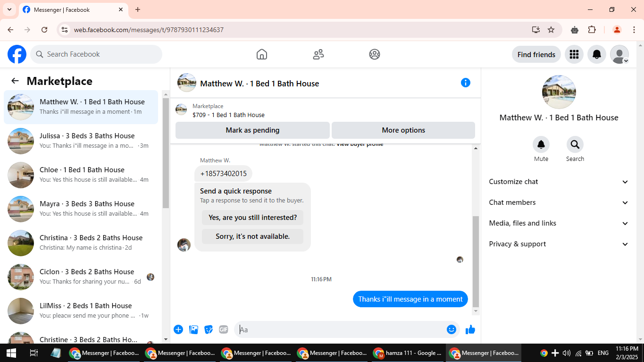
Task: Attach a photo using the image icon
Action: tap(193, 329)
